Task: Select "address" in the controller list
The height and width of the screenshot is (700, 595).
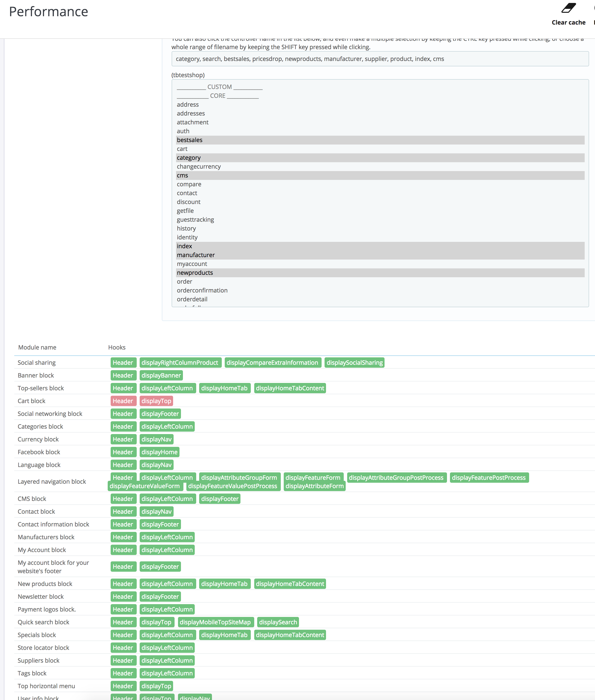Action: click(x=188, y=104)
